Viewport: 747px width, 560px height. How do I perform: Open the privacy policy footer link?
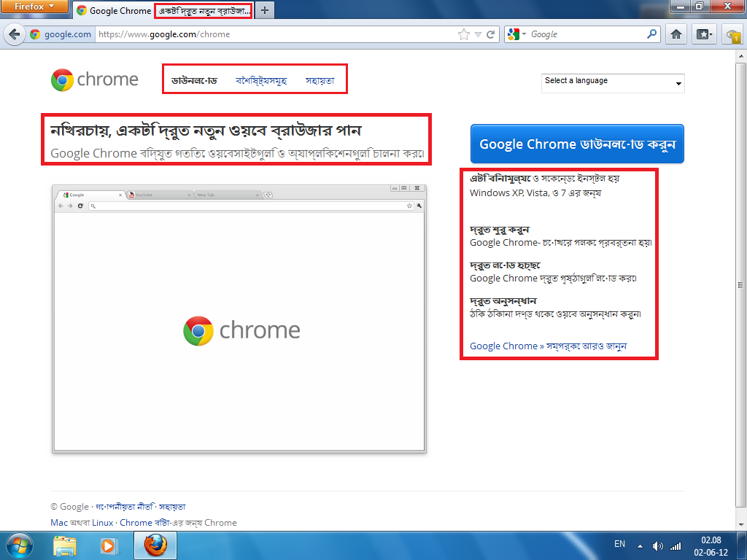(125, 507)
